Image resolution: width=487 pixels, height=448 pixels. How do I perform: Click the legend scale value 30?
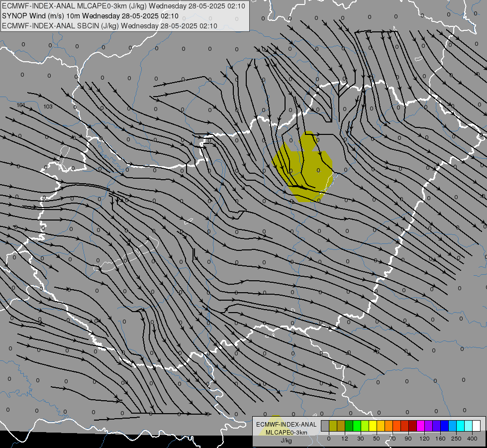click(x=361, y=439)
